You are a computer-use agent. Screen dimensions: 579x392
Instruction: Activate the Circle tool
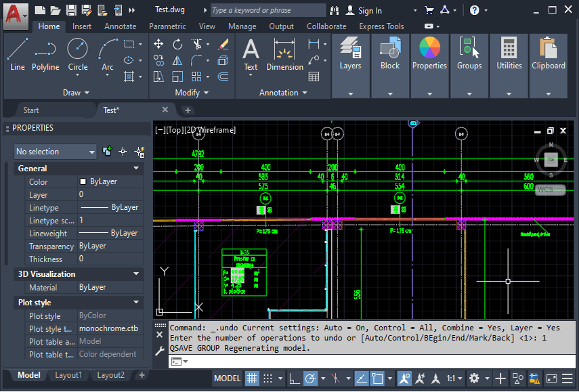pos(77,48)
